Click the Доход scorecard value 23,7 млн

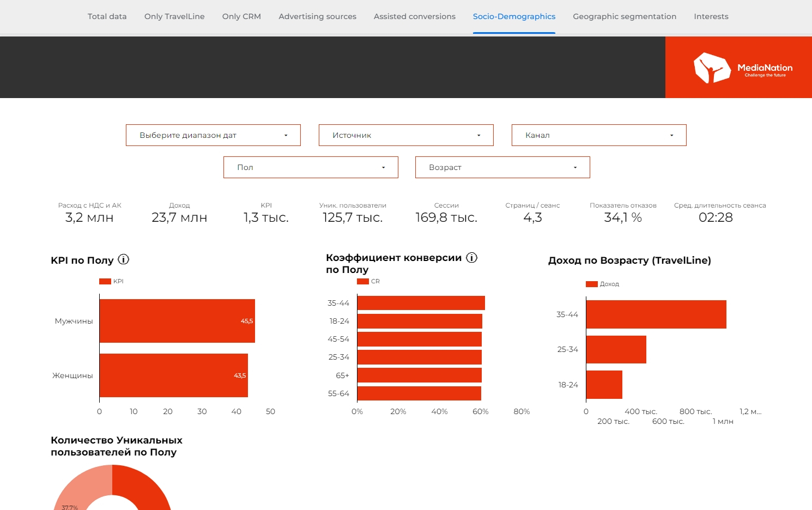[179, 217]
